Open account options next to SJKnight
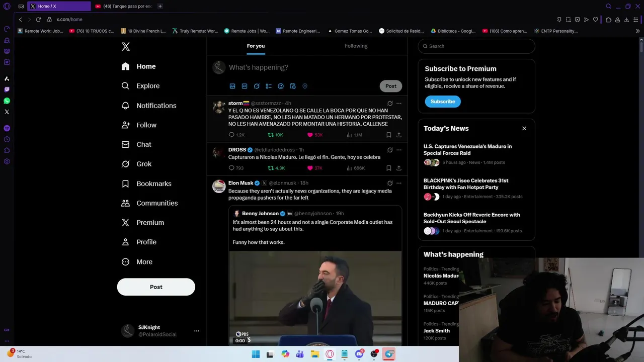The image size is (644, 362). (197, 331)
